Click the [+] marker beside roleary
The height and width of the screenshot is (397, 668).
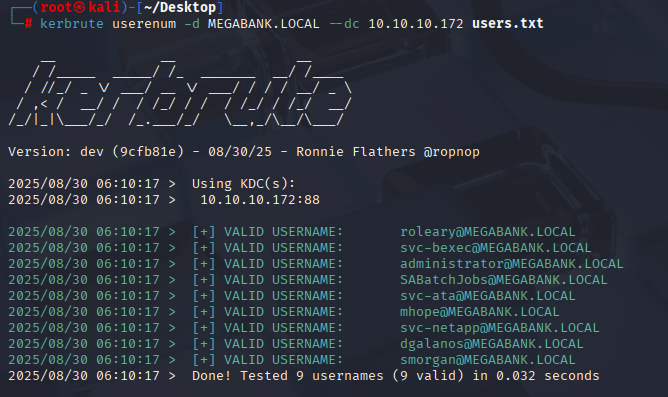tap(204, 232)
